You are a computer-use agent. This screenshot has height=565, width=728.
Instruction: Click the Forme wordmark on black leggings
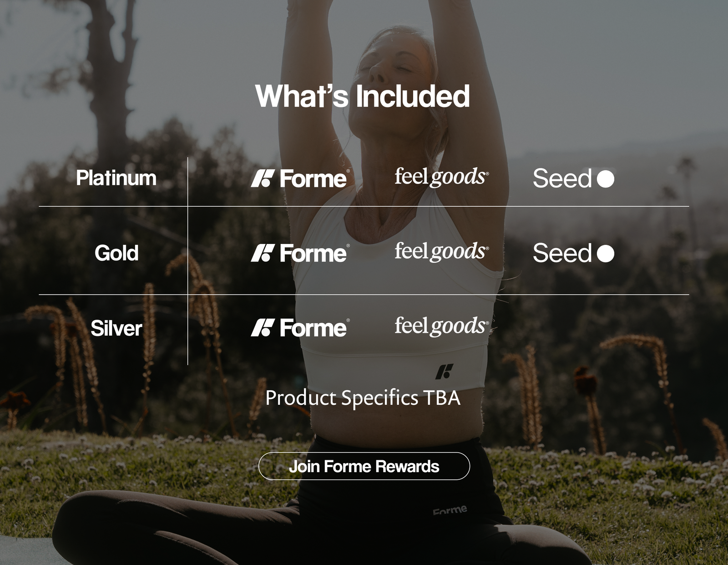tap(450, 510)
